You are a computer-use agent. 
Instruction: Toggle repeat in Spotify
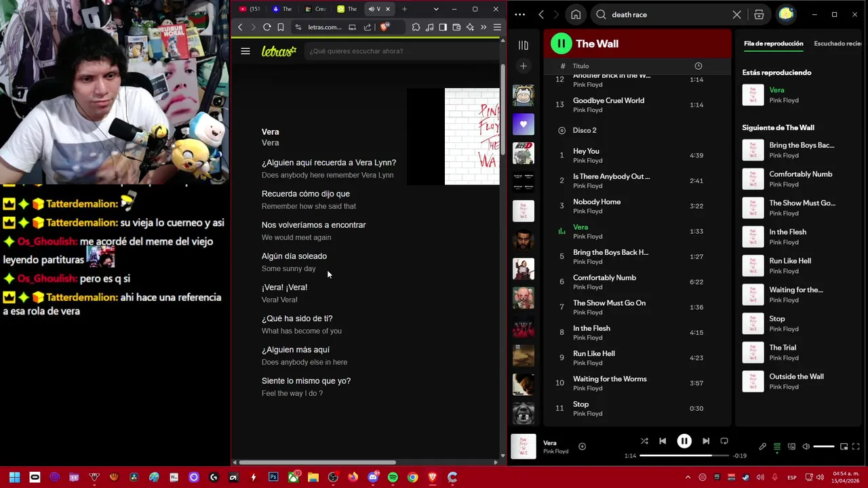click(724, 441)
